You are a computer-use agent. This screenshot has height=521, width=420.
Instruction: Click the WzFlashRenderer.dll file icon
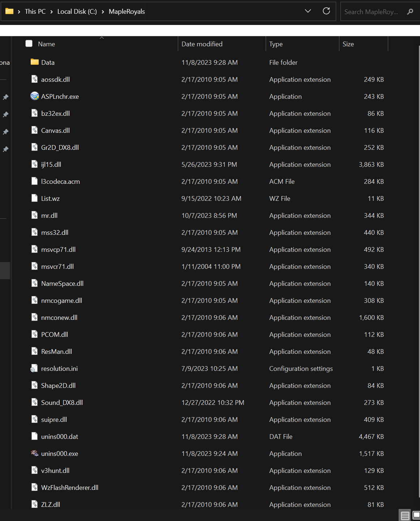35,487
